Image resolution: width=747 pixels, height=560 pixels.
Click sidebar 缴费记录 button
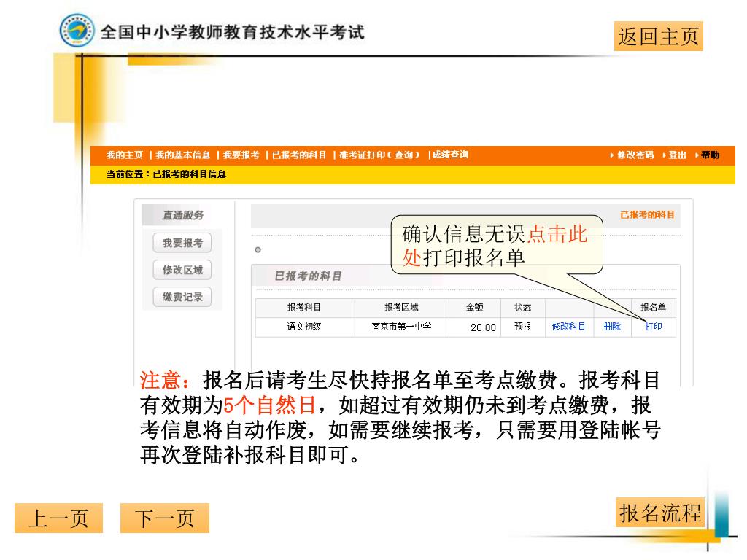(x=182, y=297)
